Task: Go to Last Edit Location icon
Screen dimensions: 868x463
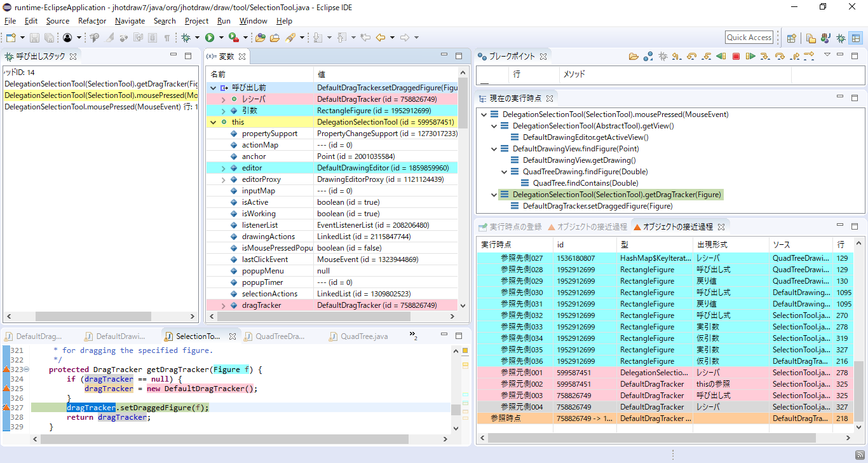Action: coord(365,38)
